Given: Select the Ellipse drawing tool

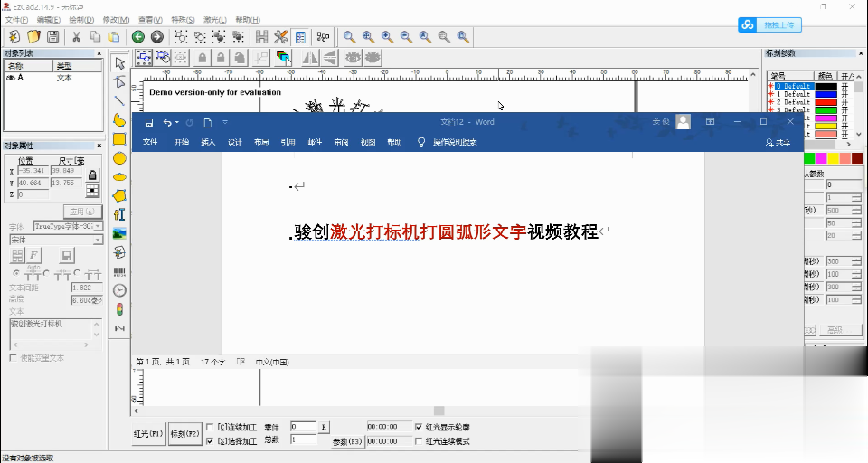Looking at the screenshot, I should 119,177.
